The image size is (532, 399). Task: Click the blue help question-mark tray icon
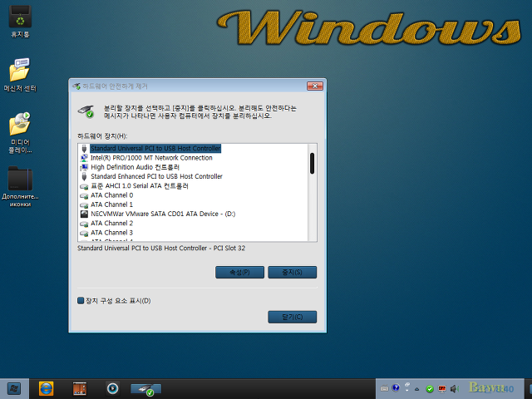tap(396, 388)
